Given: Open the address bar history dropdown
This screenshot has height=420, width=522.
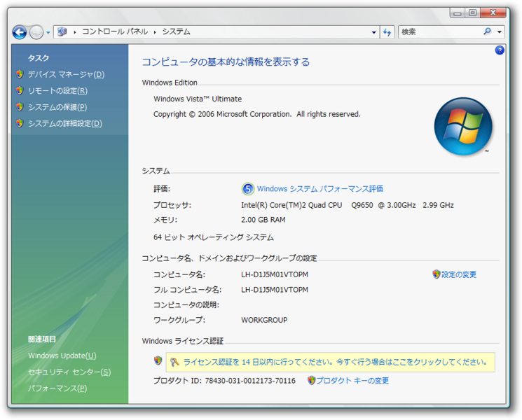Looking at the screenshot, I should (374, 32).
